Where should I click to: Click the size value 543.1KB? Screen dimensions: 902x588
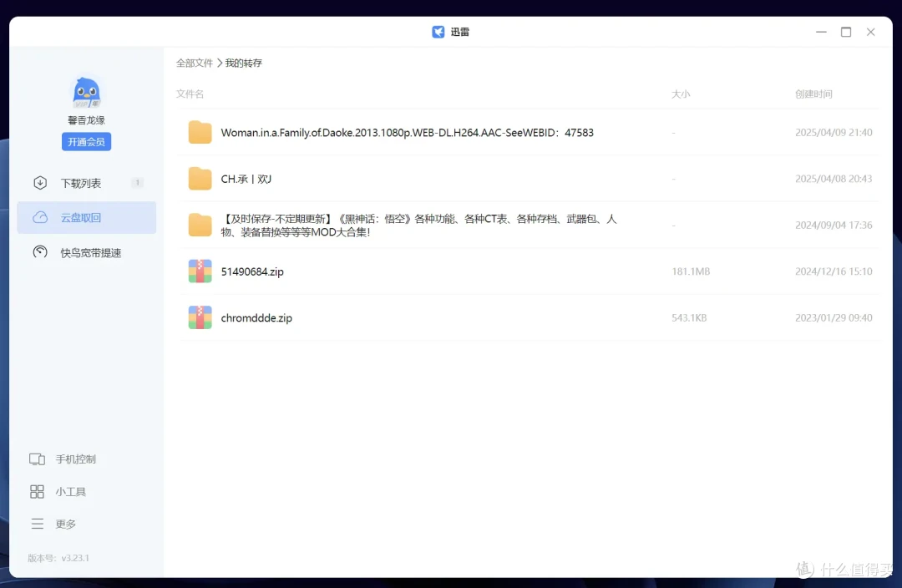click(x=689, y=317)
